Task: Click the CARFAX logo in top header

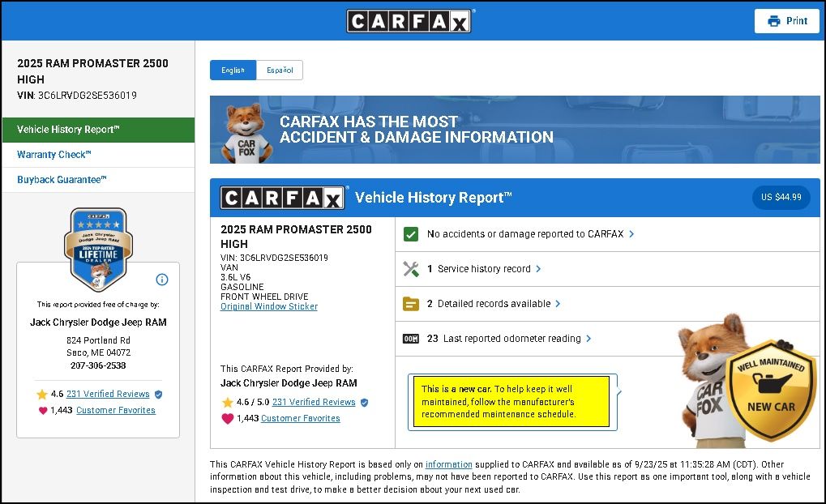Action: point(409,21)
